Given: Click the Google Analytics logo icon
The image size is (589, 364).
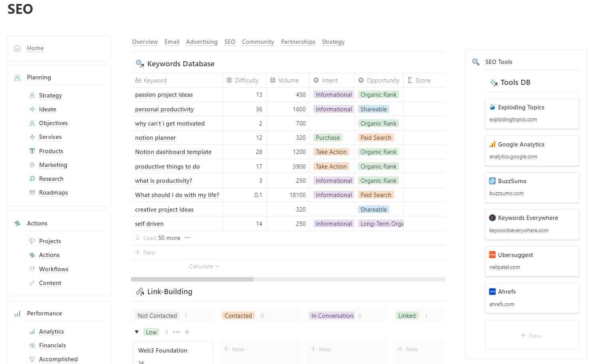Looking at the screenshot, I should pos(492,144).
